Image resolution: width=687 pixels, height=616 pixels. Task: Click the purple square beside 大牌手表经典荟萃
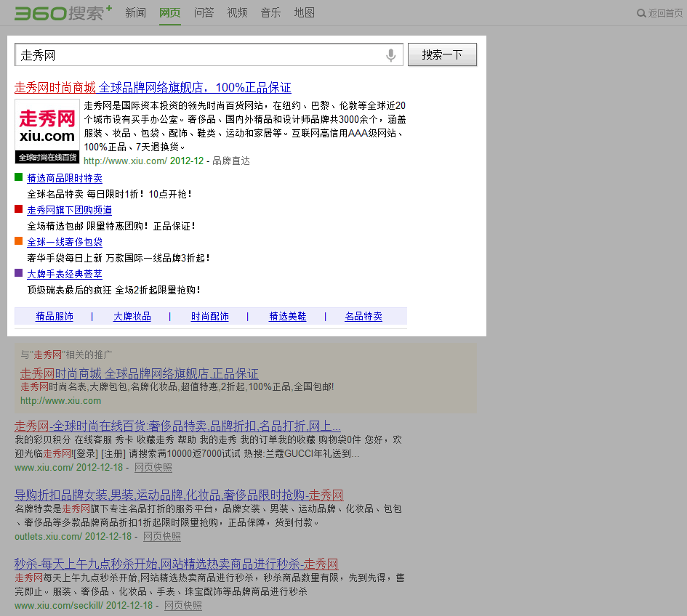coord(18,272)
